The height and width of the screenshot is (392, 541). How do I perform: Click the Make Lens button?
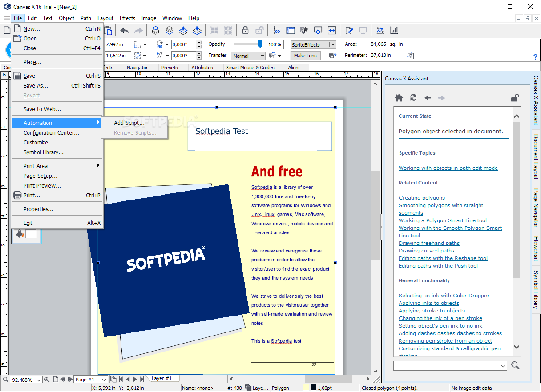pyautogui.click(x=306, y=56)
